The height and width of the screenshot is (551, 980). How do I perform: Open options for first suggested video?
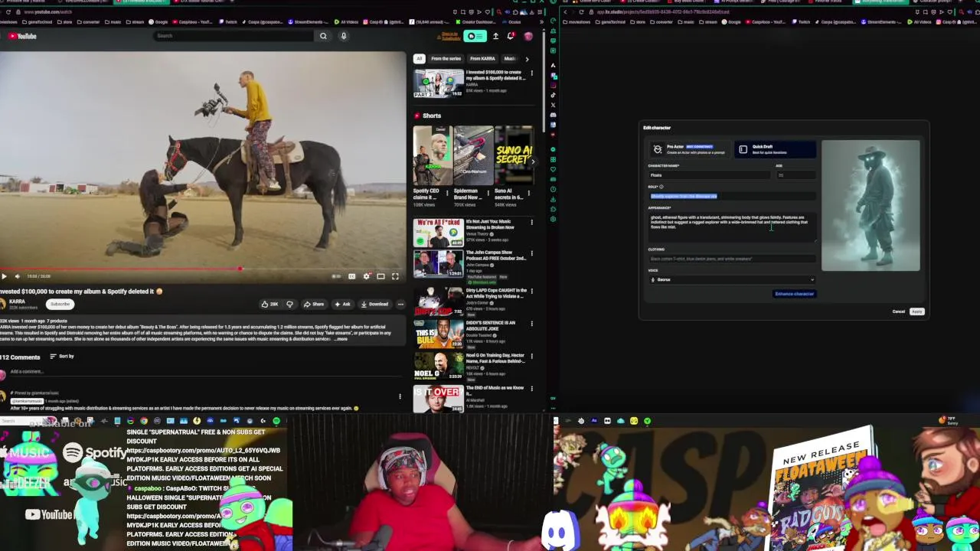click(x=531, y=74)
